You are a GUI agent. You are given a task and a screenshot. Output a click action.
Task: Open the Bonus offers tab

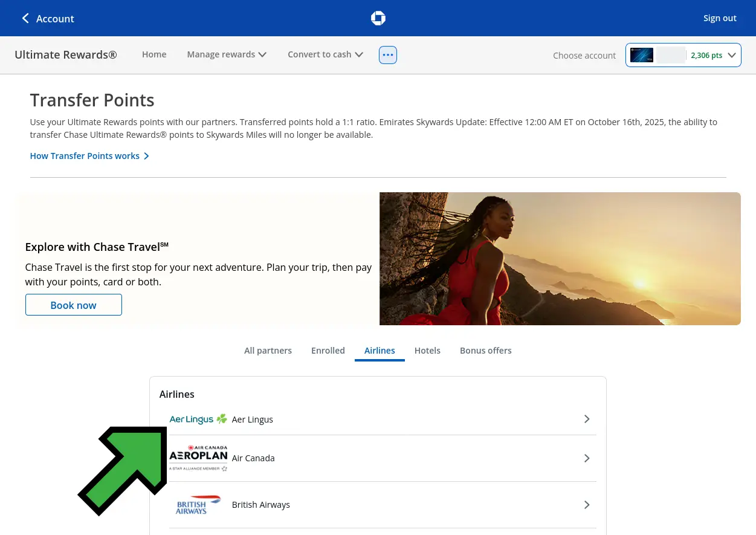point(486,351)
